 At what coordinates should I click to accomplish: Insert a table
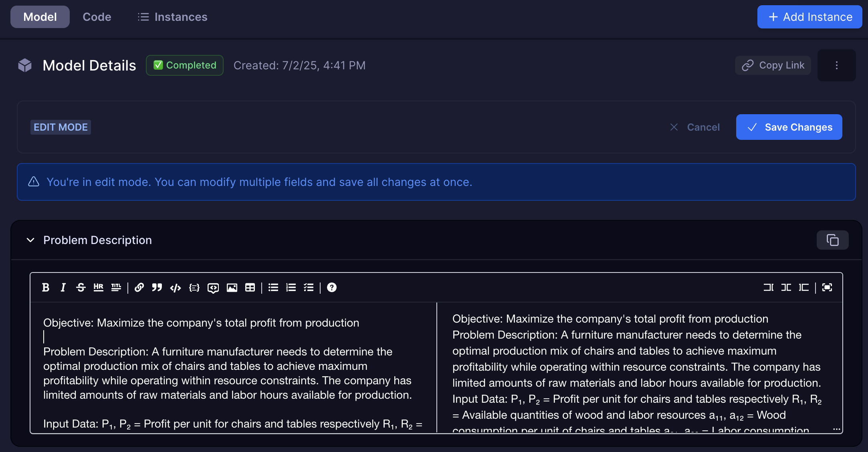click(250, 287)
